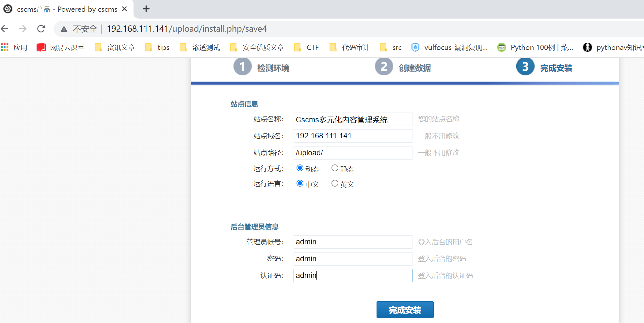
Task: Open the 应用 apps grid bookmark
Action: 14,47
